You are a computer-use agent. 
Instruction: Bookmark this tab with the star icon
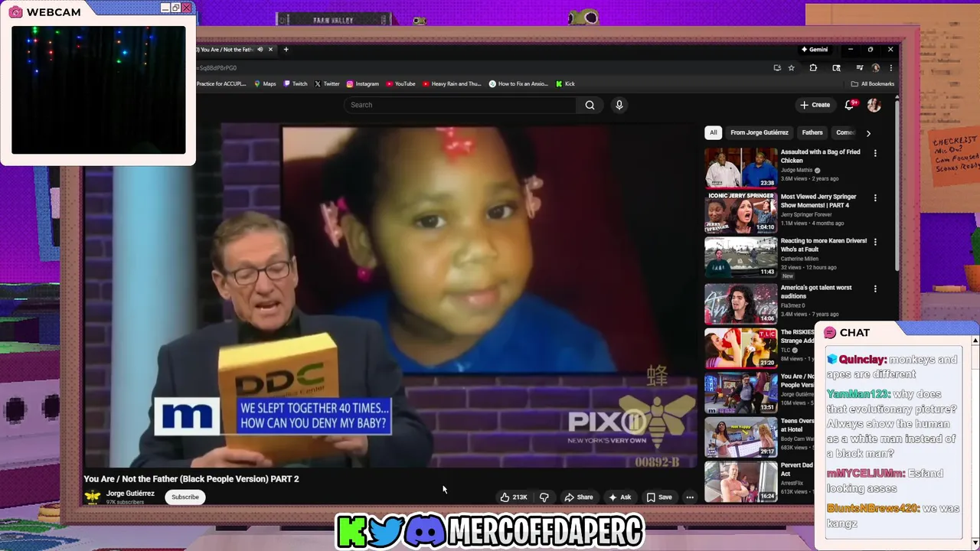coord(792,67)
